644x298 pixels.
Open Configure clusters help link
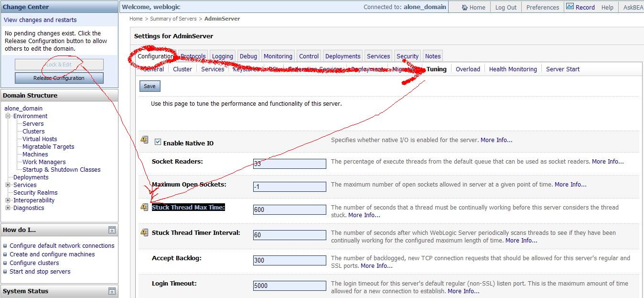tap(34, 263)
